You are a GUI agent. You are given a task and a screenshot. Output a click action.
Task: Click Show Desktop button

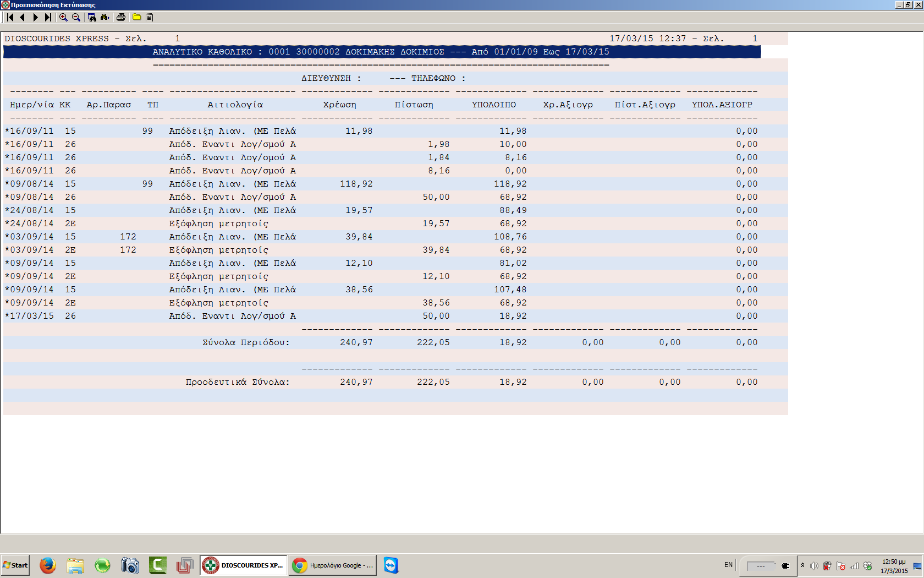tap(917, 566)
